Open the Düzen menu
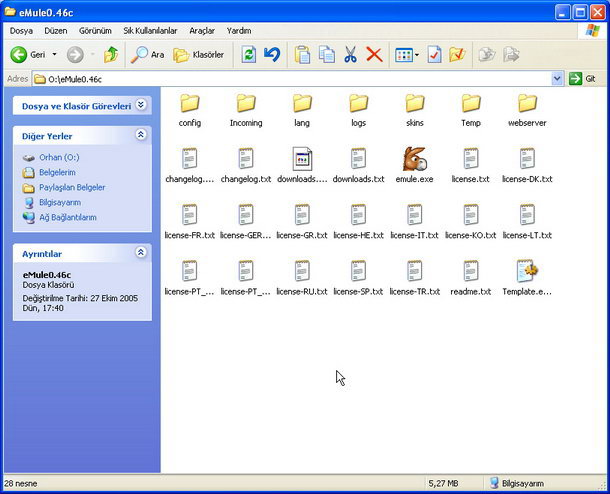Viewport: 610px width, 494px height. pos(56,31)
